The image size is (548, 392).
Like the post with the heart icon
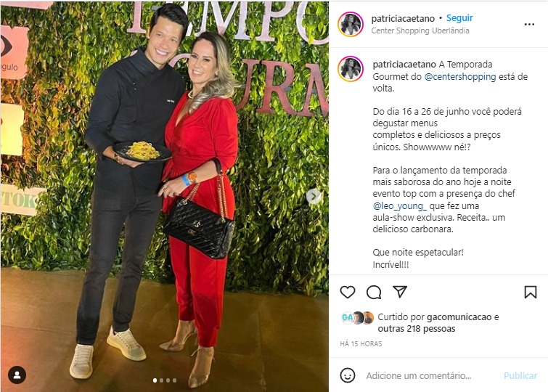point(348,292)
